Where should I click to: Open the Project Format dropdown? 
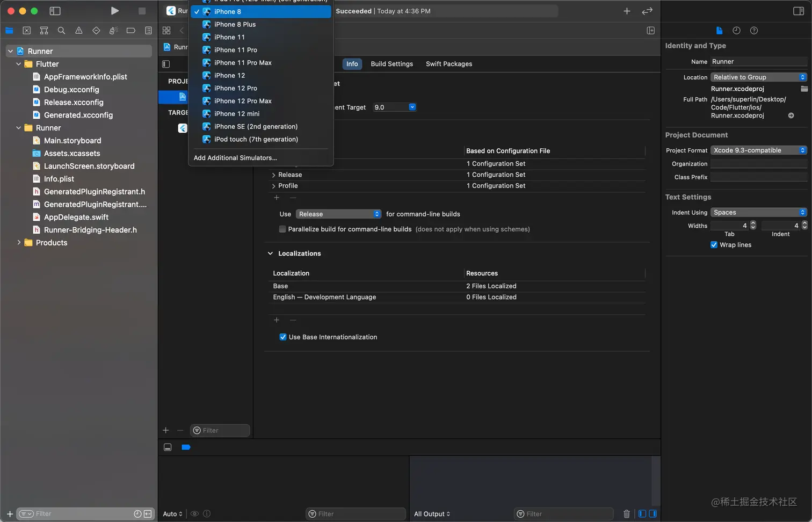(759, 150)
